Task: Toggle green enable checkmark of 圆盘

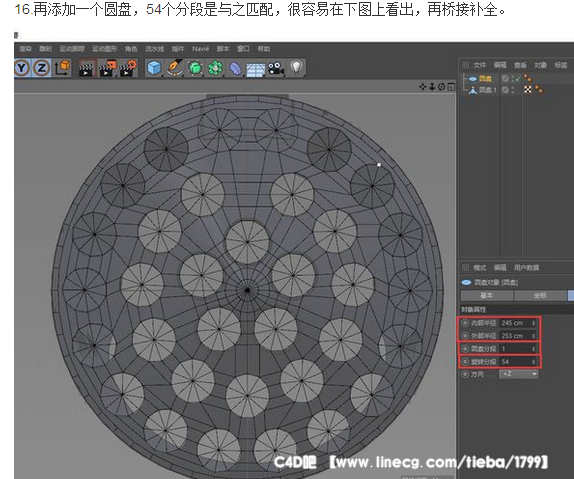Action: click(518, 78)
